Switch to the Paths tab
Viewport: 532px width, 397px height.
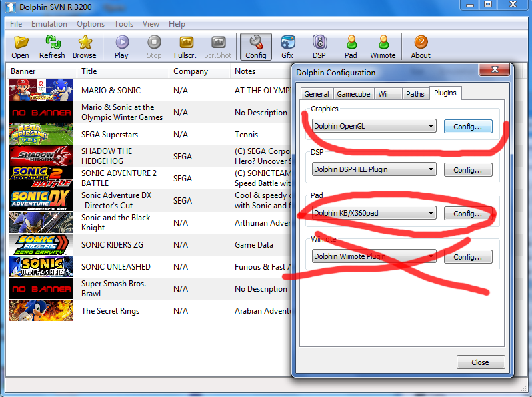click(x=415, y=94)
